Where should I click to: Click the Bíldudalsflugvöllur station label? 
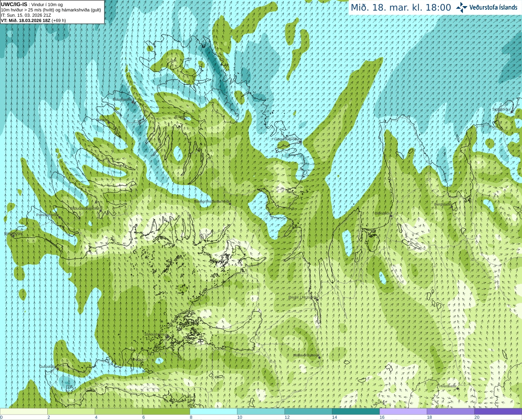tap(85, 208)
